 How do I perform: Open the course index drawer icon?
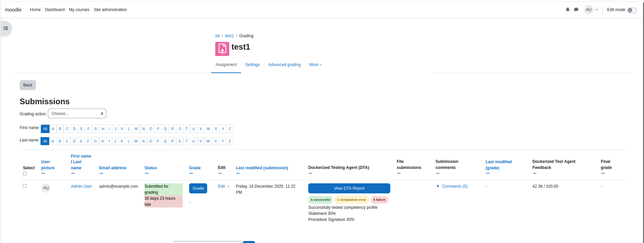[x=6, y=28]
